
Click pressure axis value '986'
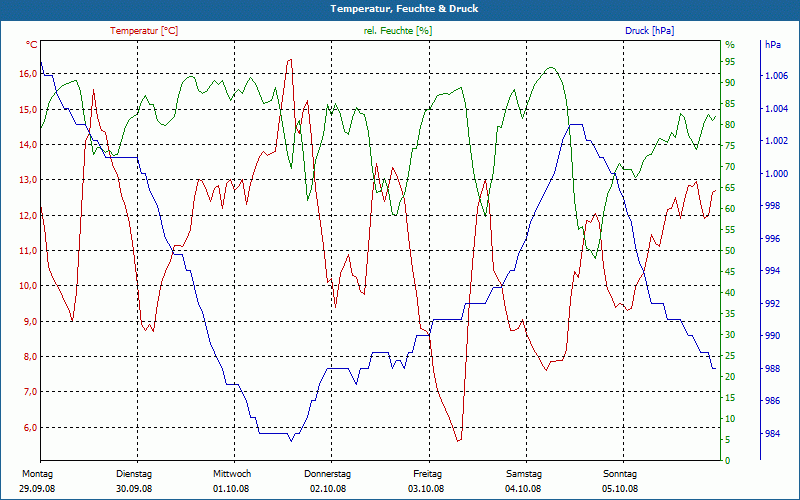pos(772,402)
